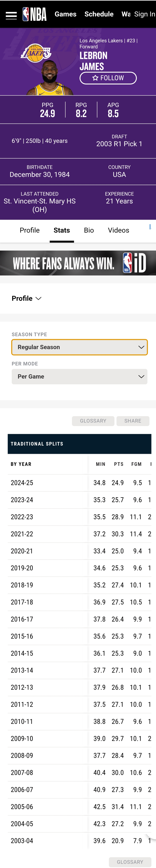
Task: Follow LeBron James with star button
Action: coord(108,78)
